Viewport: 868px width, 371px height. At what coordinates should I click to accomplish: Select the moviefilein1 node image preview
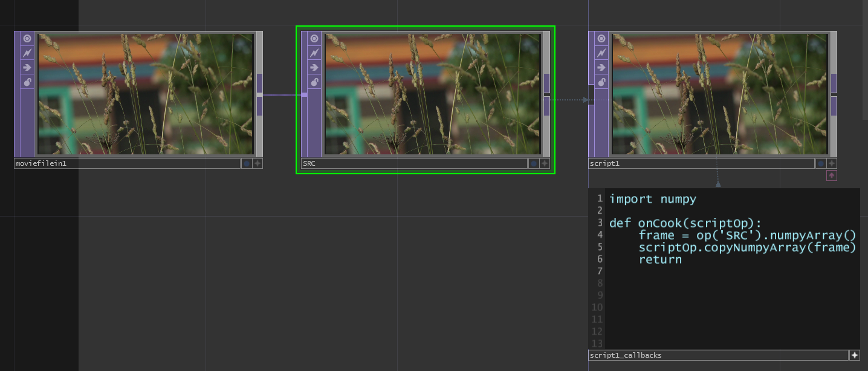click(146, 94)
